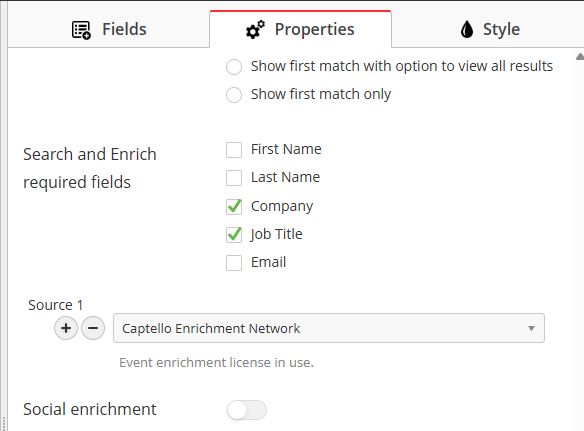Check the Last Name checkbox
The image size is (584, 431).
click(234, 178)
